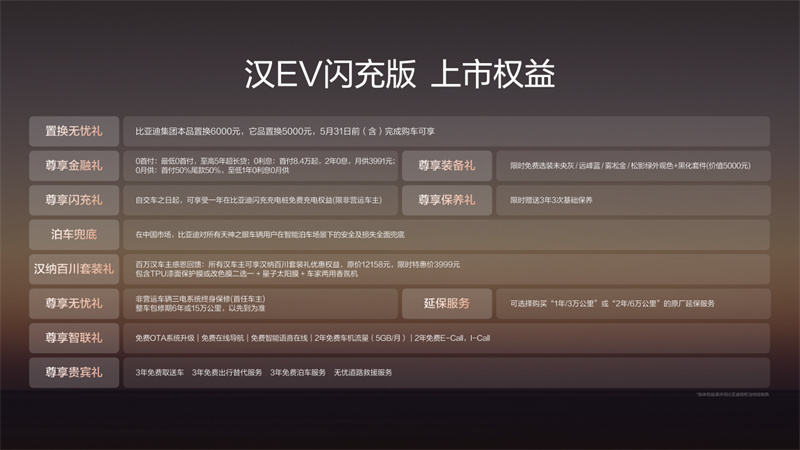Click the 尊享保养礼 label

(446, 199)
